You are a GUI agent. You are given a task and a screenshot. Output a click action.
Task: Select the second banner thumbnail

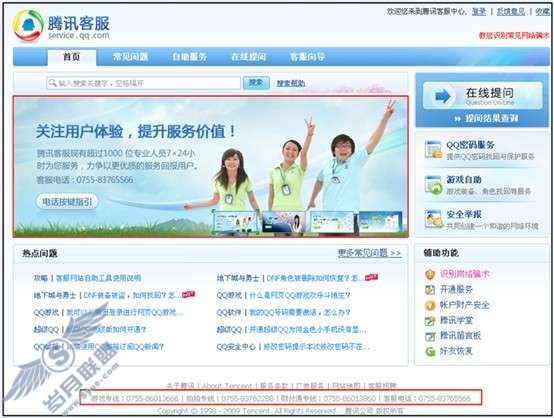(283, 222)
